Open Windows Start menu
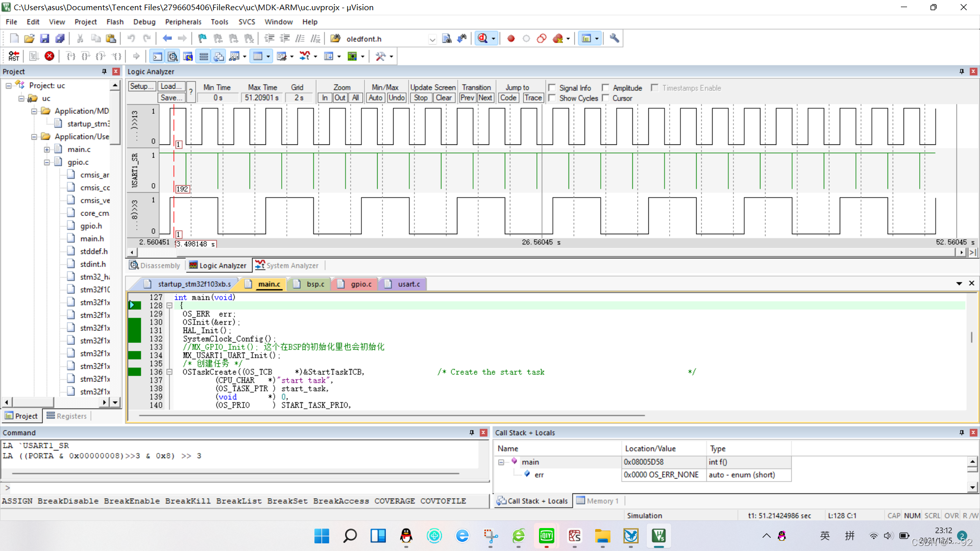Image resolution: width=980 pixels, height=551 pixels. click(x=322, y=536)
